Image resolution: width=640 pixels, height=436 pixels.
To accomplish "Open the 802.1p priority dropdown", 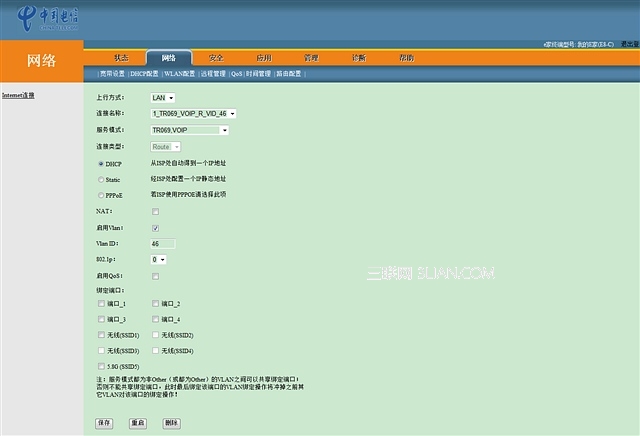I will pyautogui.click(x=158, y=259).
